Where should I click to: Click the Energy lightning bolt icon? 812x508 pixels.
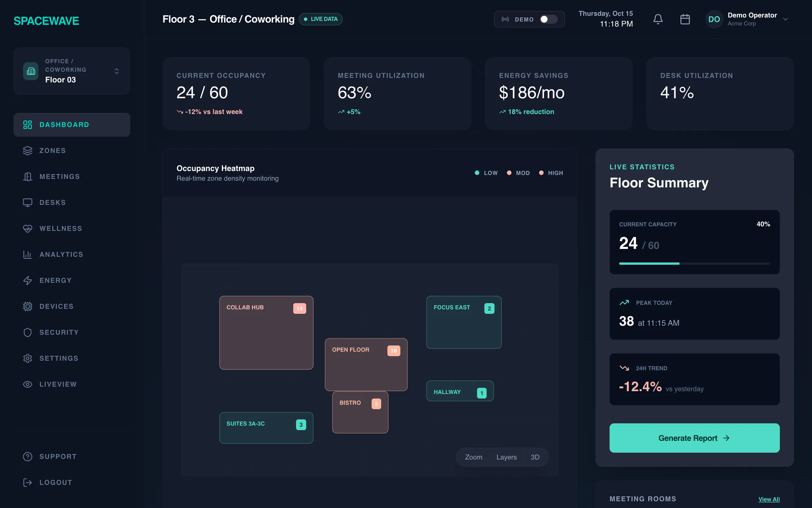click(27, 280)
